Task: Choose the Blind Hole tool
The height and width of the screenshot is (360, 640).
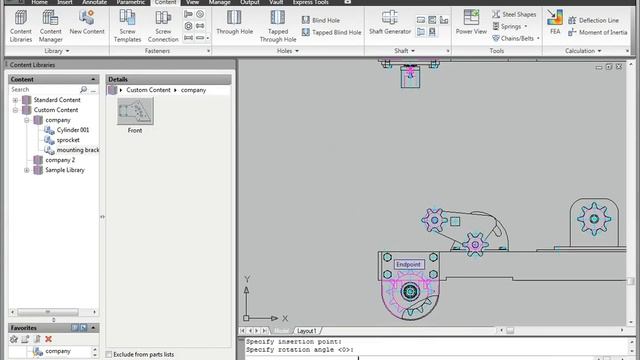Action: (x=321, y=20)
